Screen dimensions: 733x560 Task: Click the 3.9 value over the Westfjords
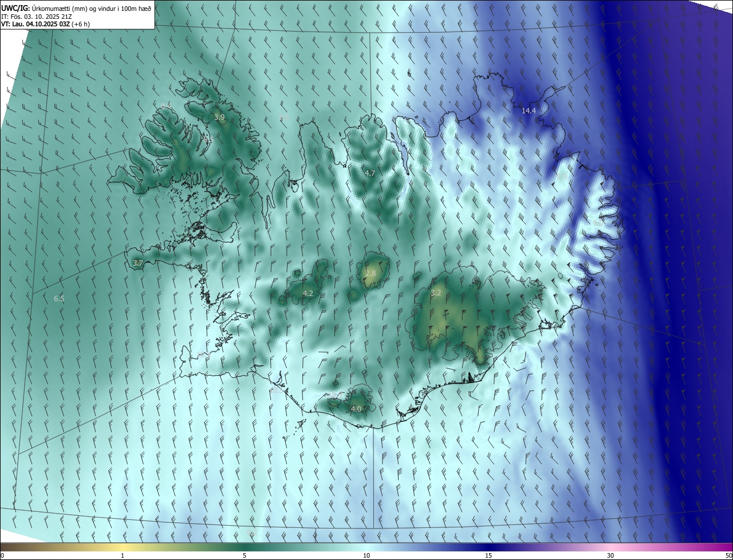click(219, 117)
